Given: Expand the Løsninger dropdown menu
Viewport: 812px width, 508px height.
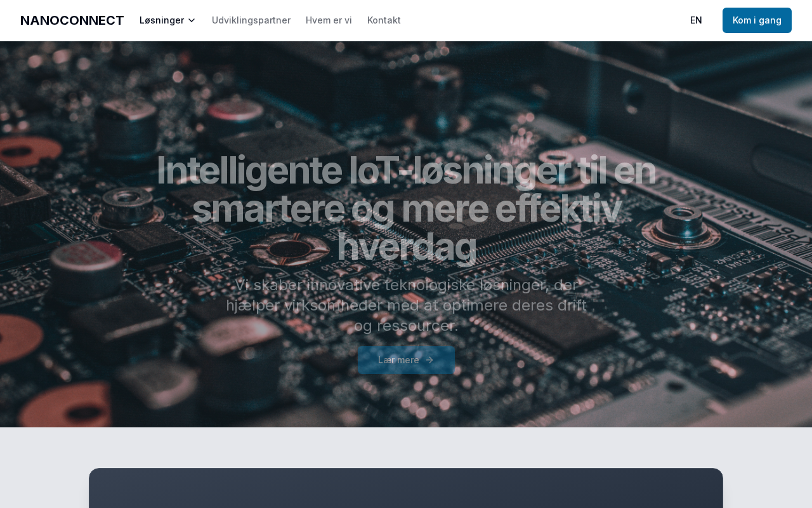Looking at the screenshot, I should (x=167, y=20).
